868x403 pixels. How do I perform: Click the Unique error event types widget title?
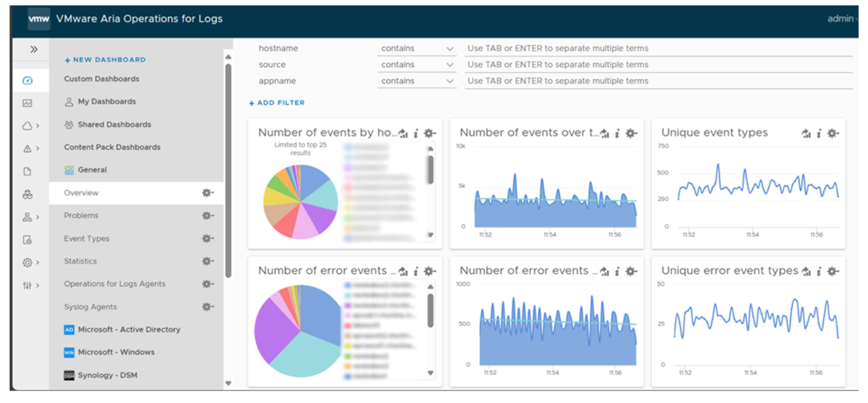click(x=730, y=271)
